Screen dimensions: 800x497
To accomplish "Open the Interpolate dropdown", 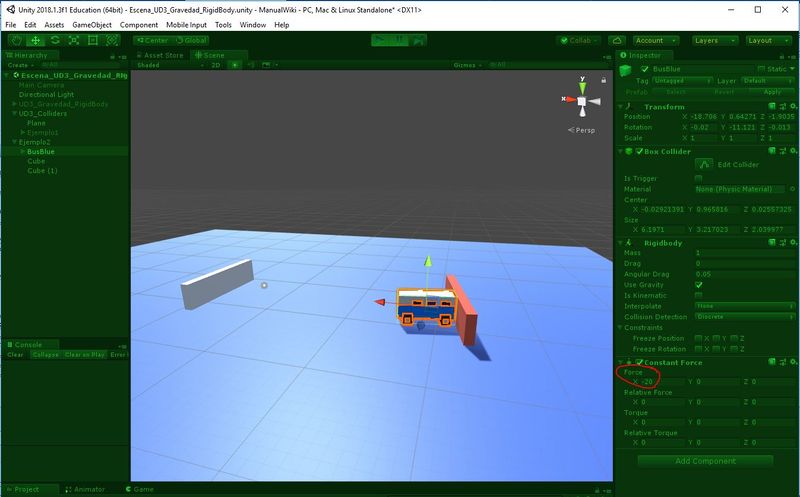I will (x=745, y=306).
